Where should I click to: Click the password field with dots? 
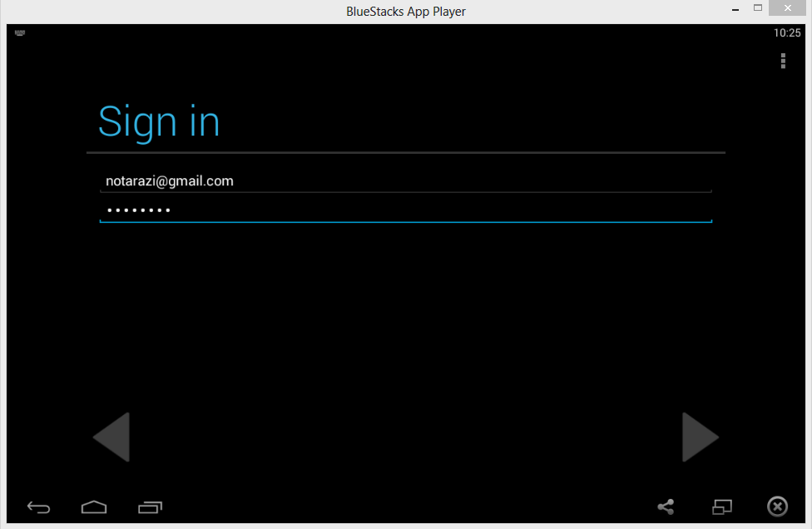(x=406, y=210)
